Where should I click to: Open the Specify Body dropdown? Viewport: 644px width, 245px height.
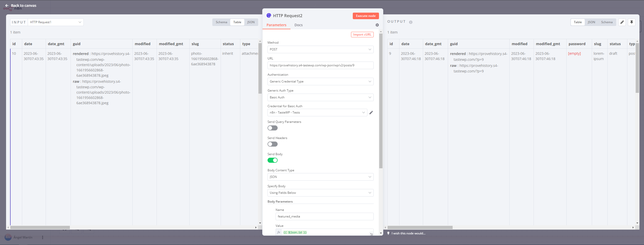[x=320, y=193]
